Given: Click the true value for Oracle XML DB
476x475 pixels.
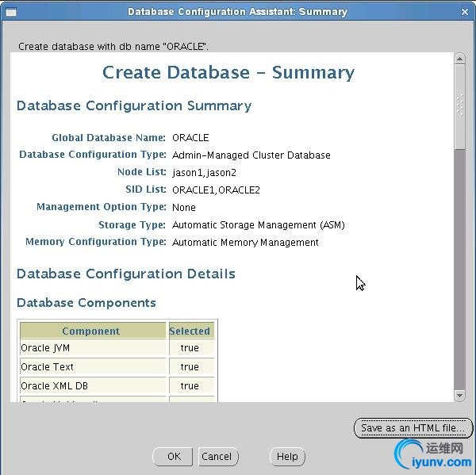Looking at the screenshot, I should click(x=191, y=385).
